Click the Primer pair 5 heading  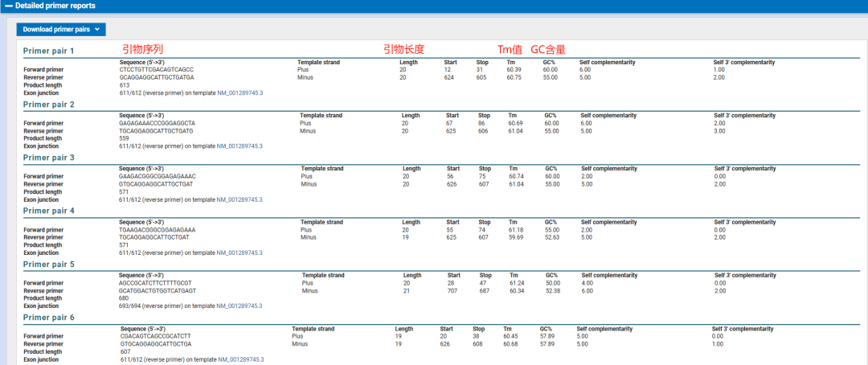point(49,265)
